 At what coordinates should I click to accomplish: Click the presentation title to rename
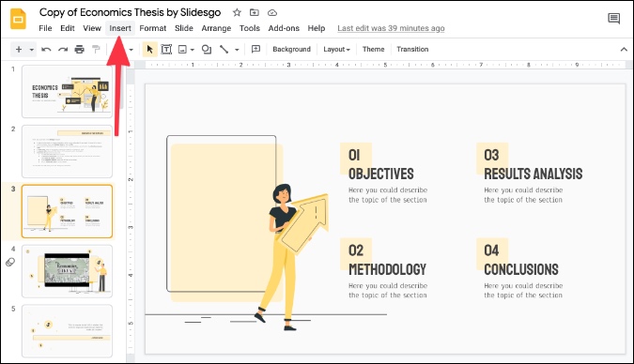point(130,12)
